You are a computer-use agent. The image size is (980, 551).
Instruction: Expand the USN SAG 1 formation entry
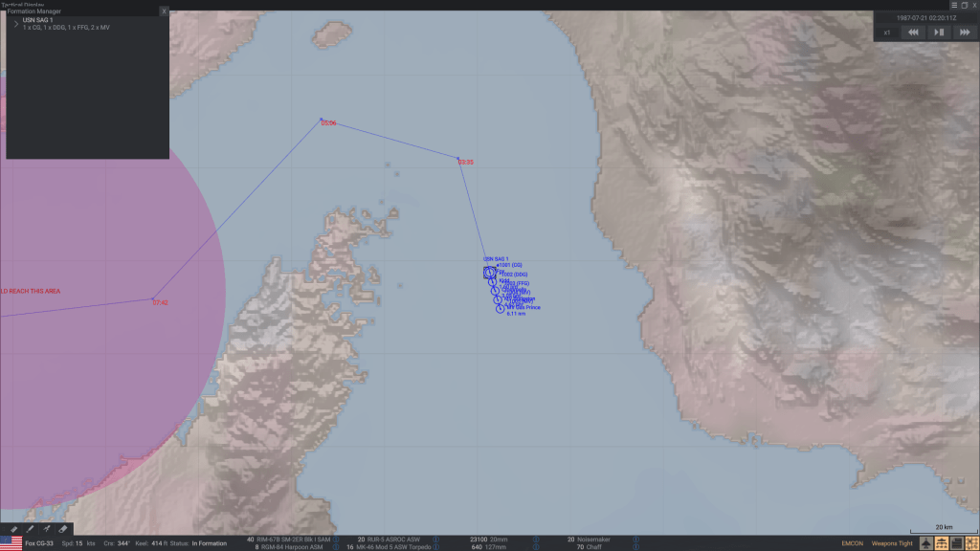tap(15, 22)
